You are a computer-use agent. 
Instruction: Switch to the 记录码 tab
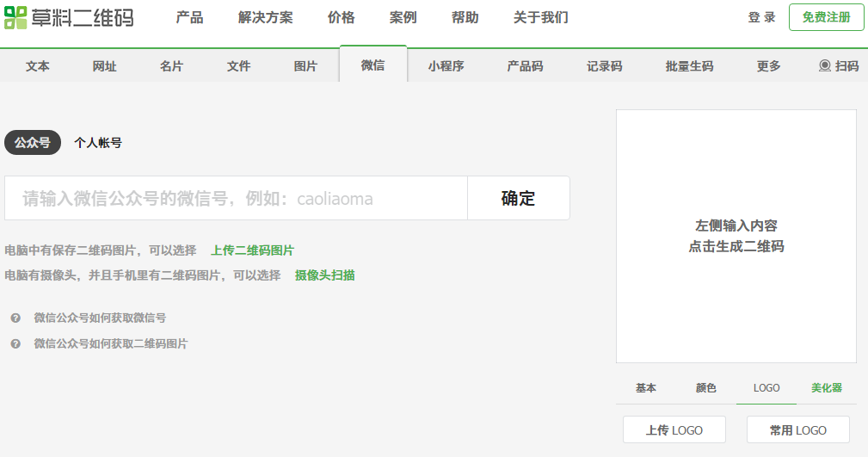click(x=605, y=66)
